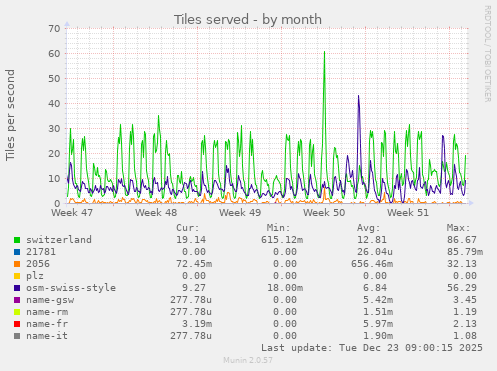This screenshot has width=497, height=371.
Task: Click the yellow plz legend swatch
Action: (17, 276)
